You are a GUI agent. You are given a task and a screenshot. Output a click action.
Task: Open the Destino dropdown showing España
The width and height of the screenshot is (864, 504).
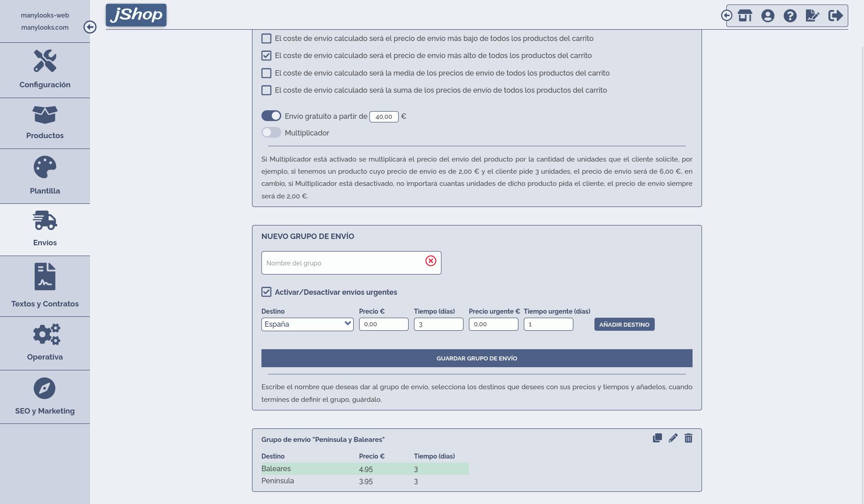(x=307, y=324)
